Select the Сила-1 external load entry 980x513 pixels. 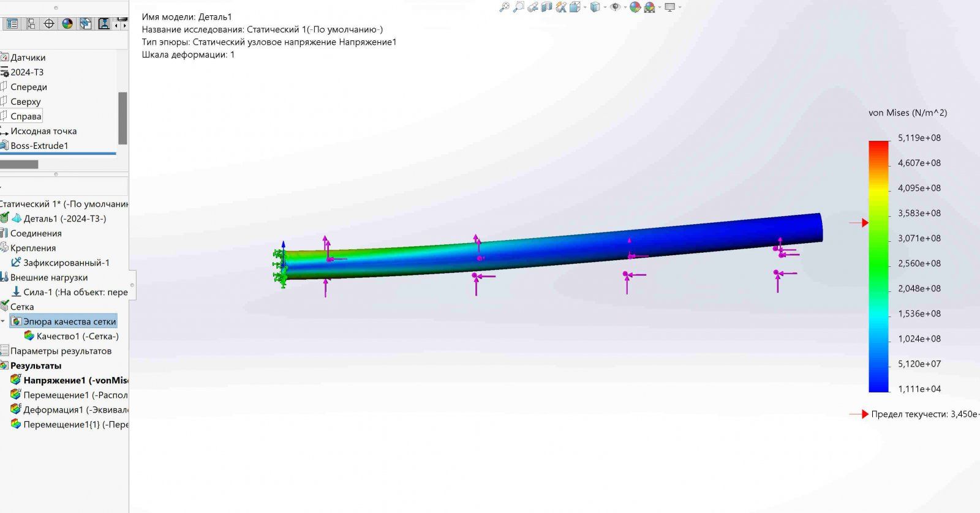tap(75, 292)
